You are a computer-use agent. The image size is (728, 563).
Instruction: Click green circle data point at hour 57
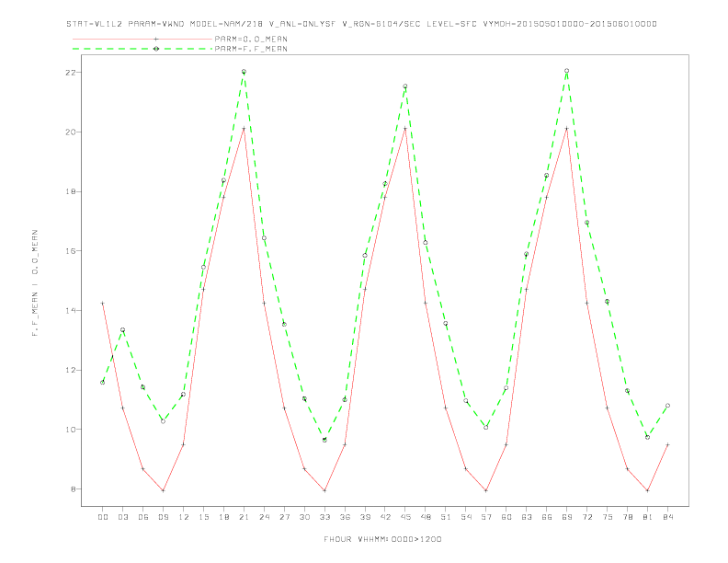click(486, 428)
